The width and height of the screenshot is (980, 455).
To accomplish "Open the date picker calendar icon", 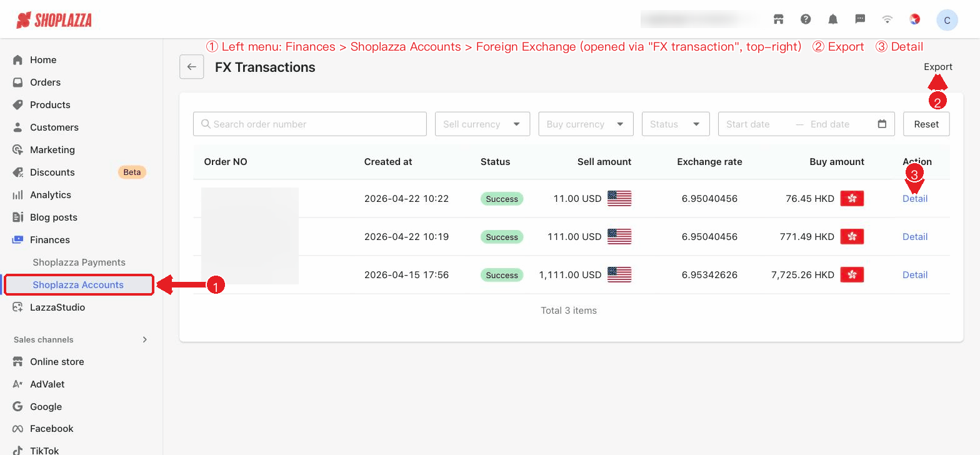I will click(882, 124).
